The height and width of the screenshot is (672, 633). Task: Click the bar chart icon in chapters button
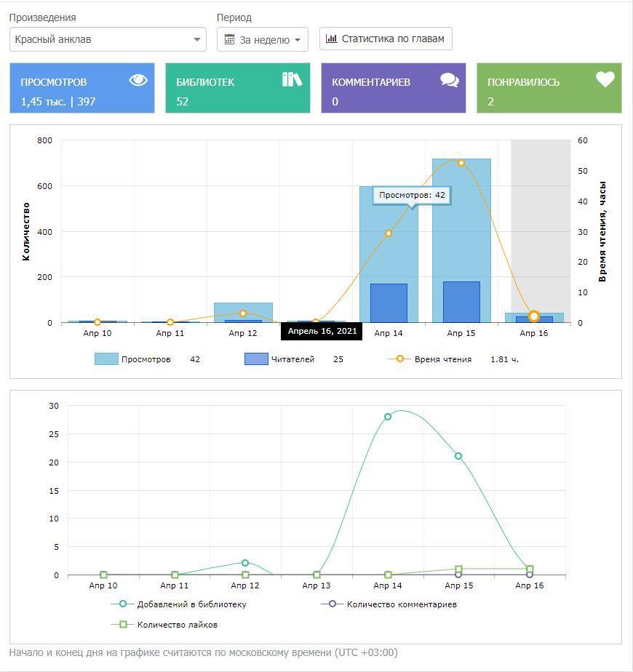332,39
